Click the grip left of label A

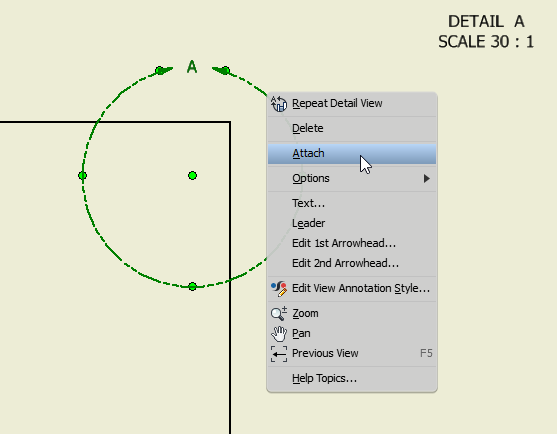point(159,70)
